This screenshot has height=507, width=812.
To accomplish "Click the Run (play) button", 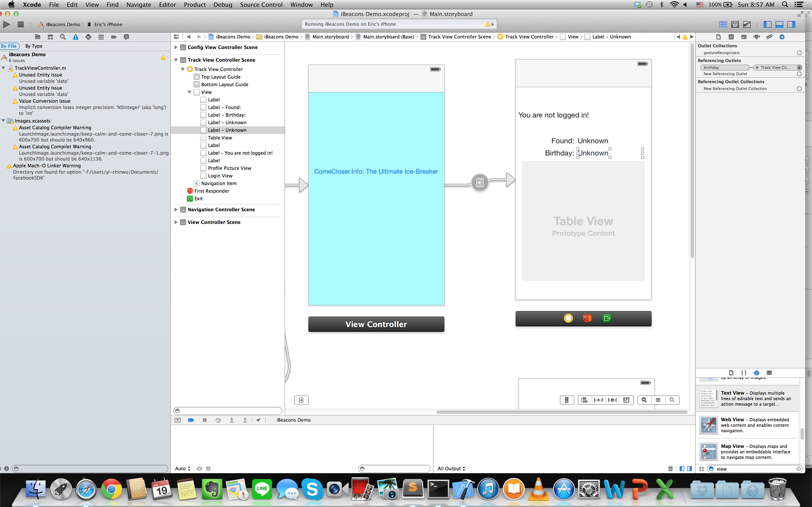I will tap(6, 24).
